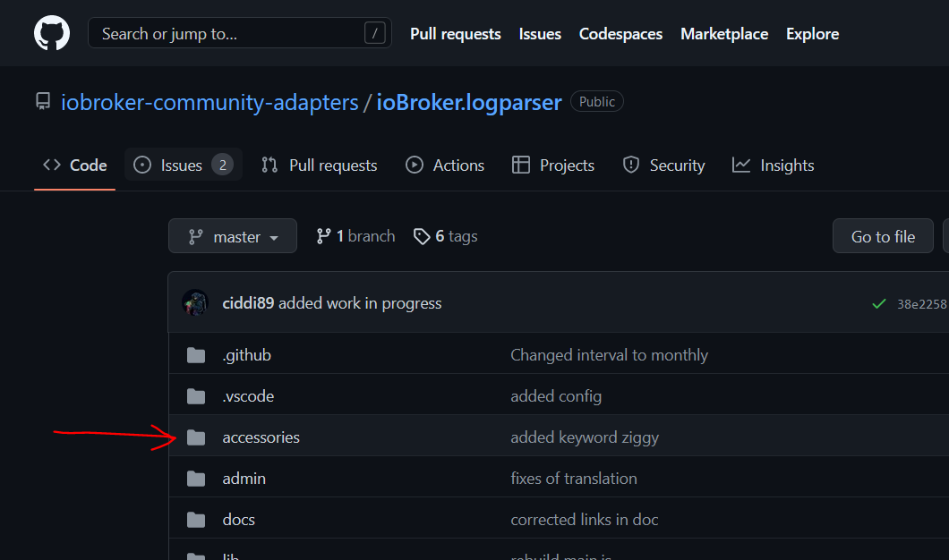The image size is (949, 560).
Task: View 6 tags link
Action: (x=446, y=236)
